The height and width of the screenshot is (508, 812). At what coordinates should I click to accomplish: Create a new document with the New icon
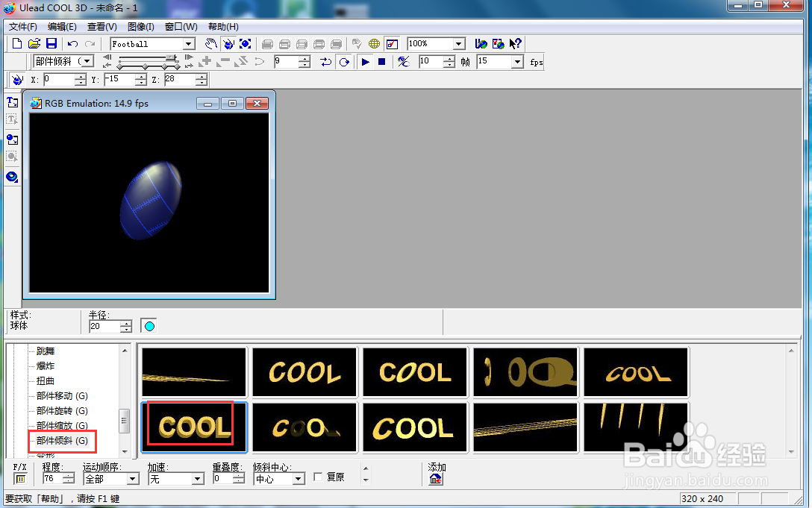click(x=17, y=44)
